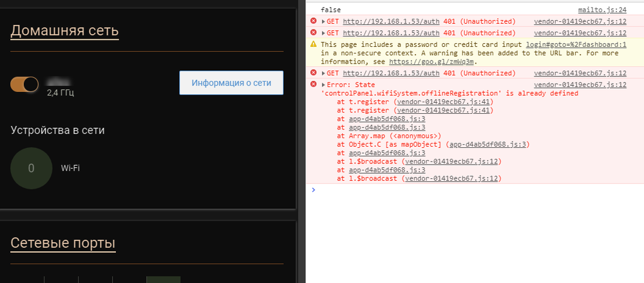This screenshot has height=283, width=644.
Task: Select the 'controlPanel.wifiSystem.offlineRegistration' error text
Action: (x=412, y=93)
